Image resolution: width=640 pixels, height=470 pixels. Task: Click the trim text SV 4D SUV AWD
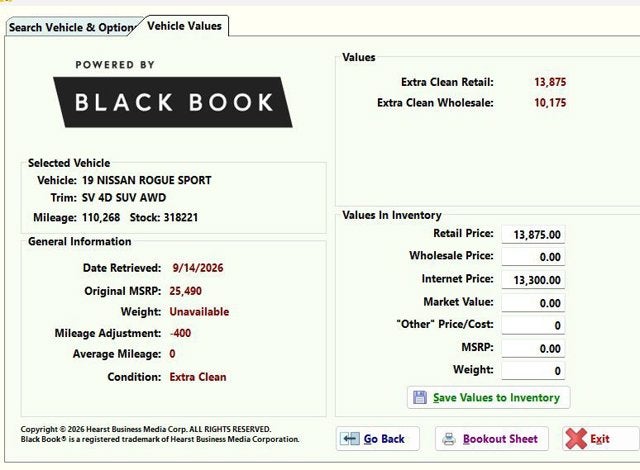(x=124, y=198)
